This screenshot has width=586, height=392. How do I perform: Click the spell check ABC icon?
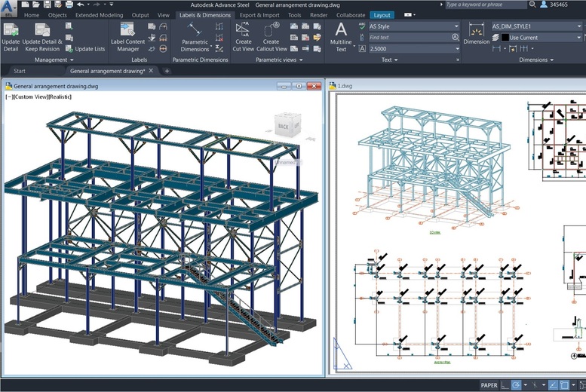(362, 26)
